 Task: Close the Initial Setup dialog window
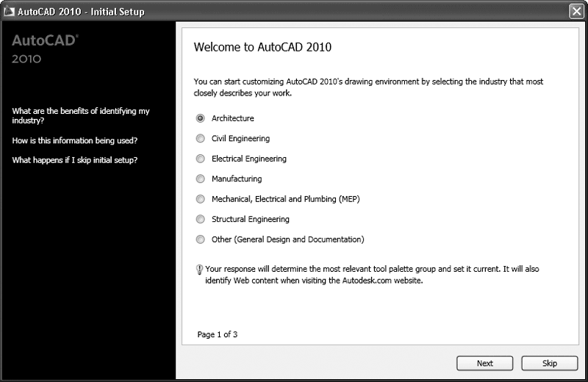click(x=576, y=12)
